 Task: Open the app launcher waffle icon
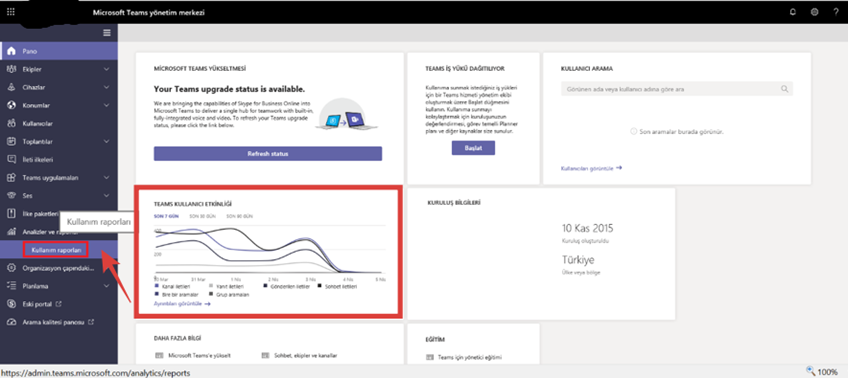coord(11,12)
